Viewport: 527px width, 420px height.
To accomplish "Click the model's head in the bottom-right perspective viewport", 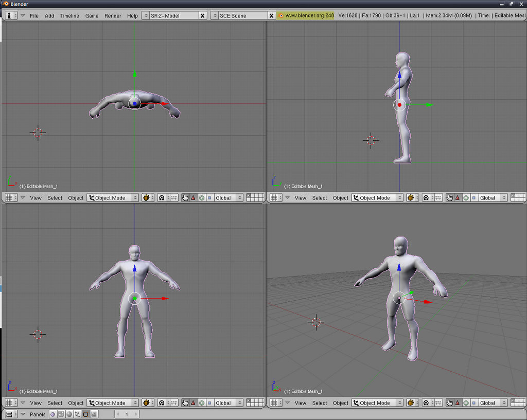I will pyautogui.click(x=400, y=246).
